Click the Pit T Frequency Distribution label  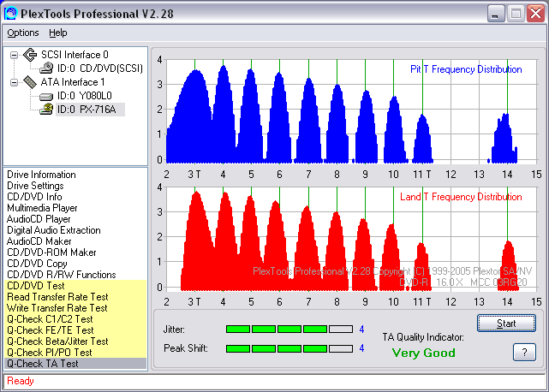(x=466, y=69)
